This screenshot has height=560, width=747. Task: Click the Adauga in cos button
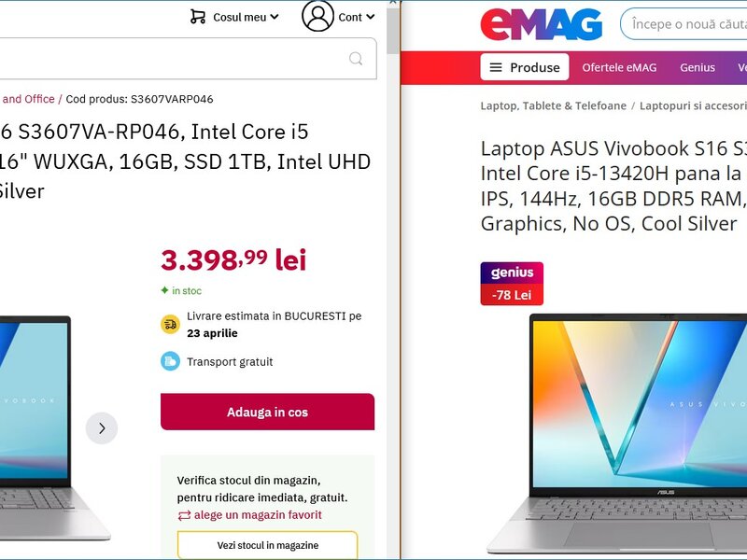(x=267, y=412)
